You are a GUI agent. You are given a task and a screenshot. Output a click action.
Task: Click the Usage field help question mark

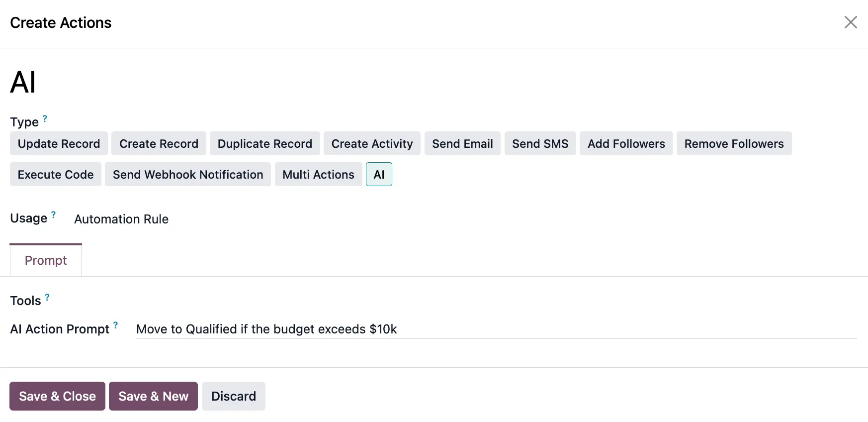click(53, 214)
